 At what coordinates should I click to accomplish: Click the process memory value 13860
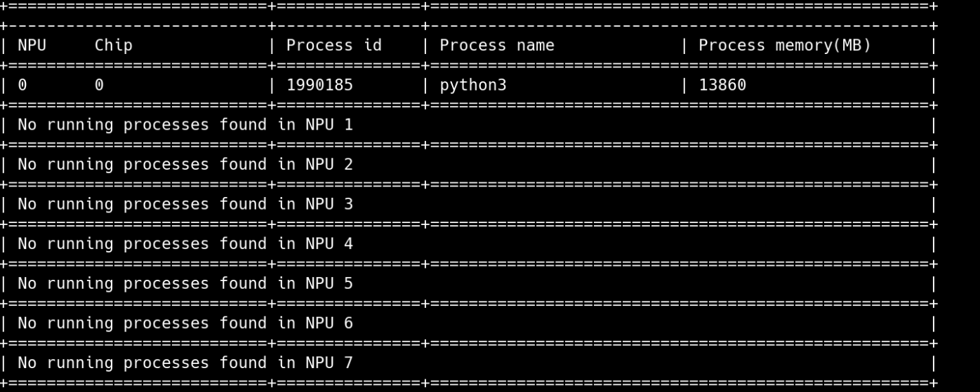tap(722, 86)
